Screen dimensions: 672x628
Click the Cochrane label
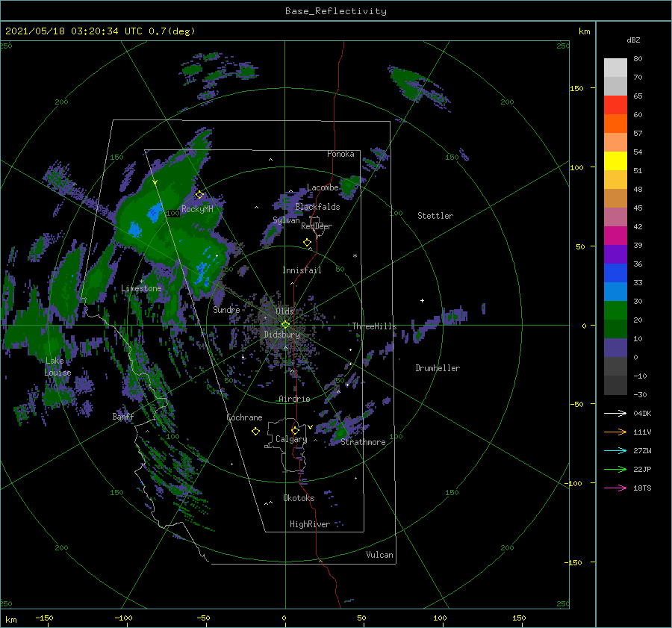244,417
